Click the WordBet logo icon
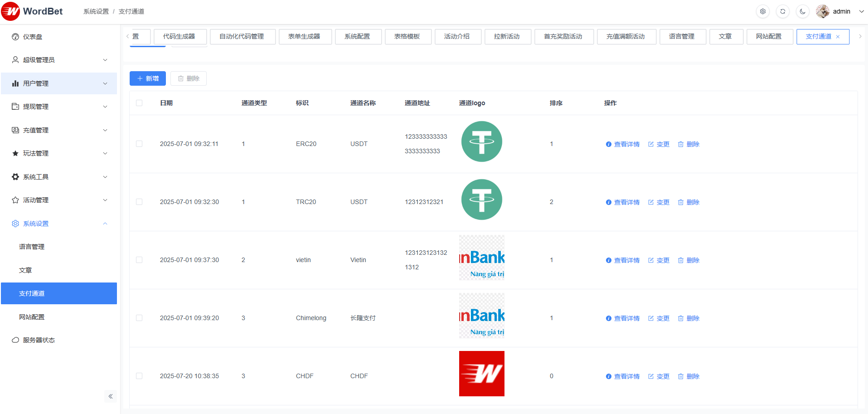Viewport: 868px width, 414px height. pyautogui.click(x=10, y=11)
